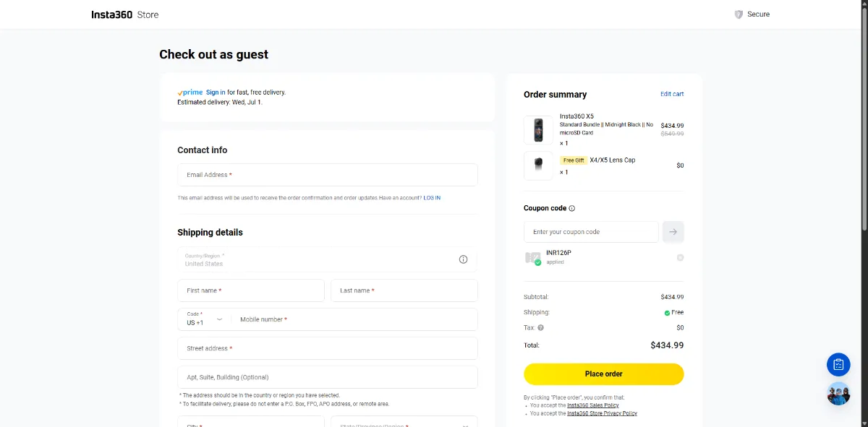Open the customer support chat avatar
The image size is (868, 427).
coord(838,394)
